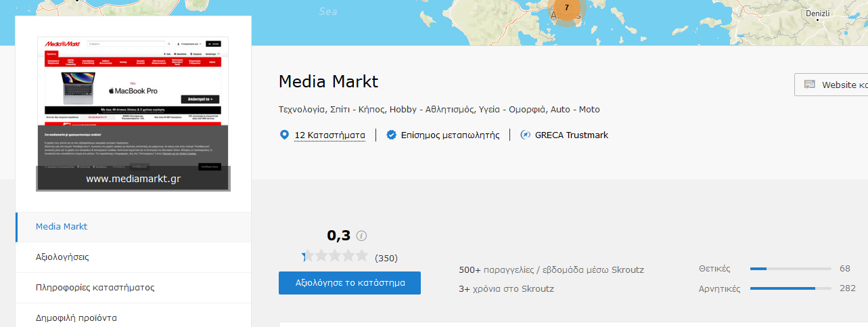
Task: Click the 68 positive reviews count
Action: pos(845,269)
